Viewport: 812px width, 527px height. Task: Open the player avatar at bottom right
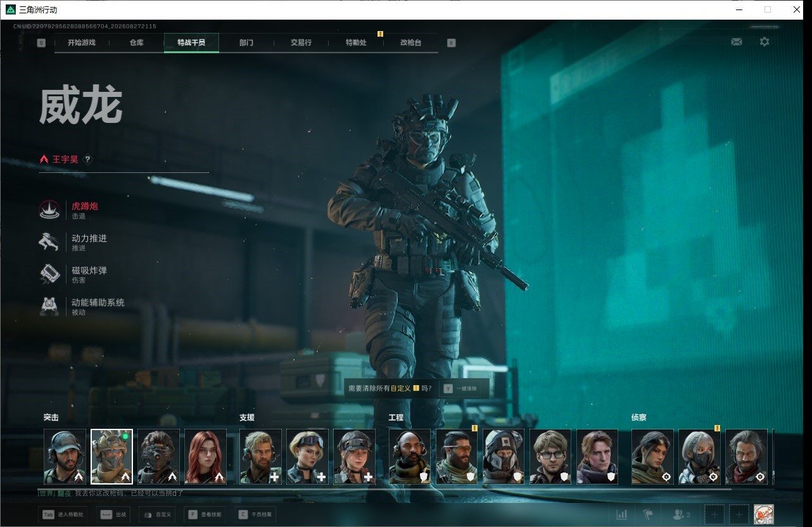pos(764,515)
